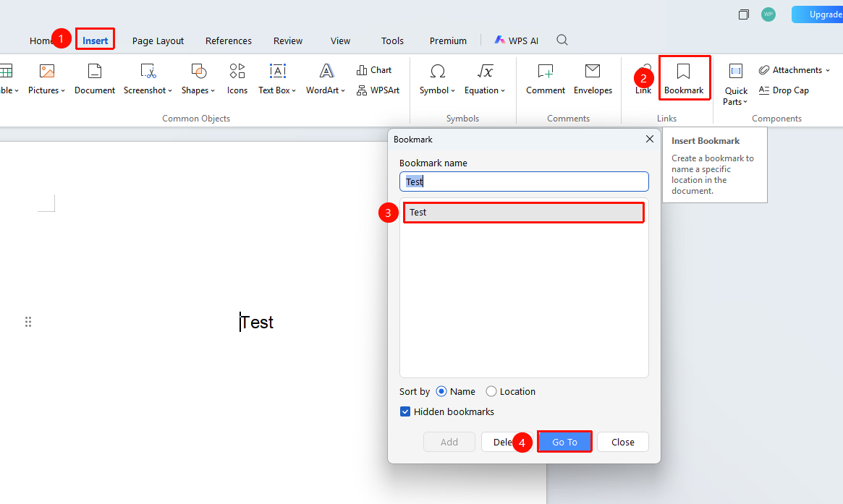Insert a Document object
This screenshot has width=843, height=504.
95,79
